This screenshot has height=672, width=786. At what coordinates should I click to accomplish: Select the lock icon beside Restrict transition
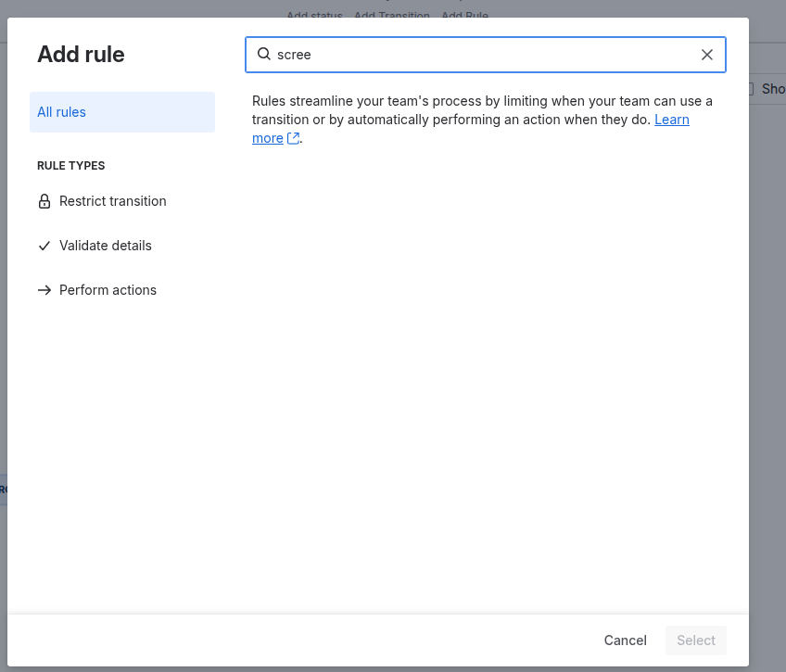coord(44,201)
